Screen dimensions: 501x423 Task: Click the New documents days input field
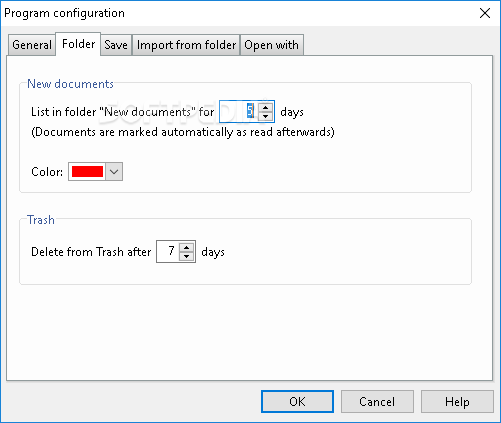(x=239, y=111)
